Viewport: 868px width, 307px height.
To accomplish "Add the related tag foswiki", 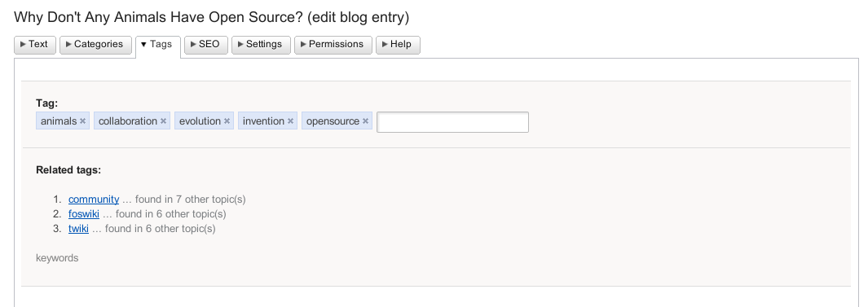I will (84, 214).
